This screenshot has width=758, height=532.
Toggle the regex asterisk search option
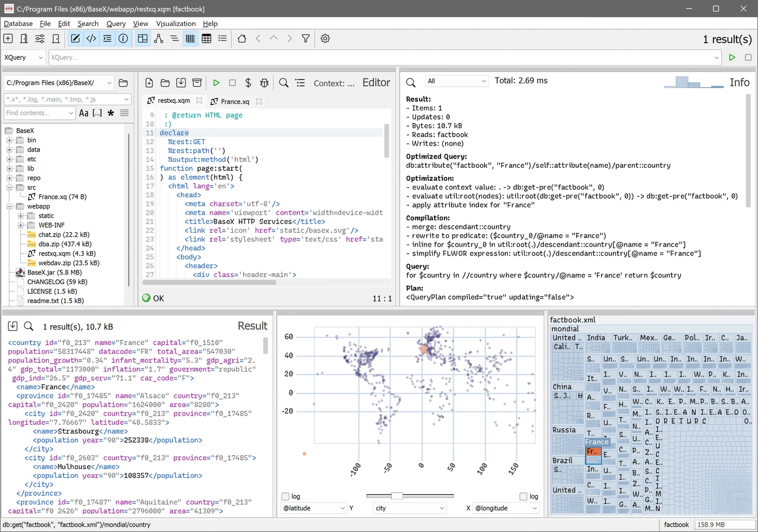click(111, 113)
